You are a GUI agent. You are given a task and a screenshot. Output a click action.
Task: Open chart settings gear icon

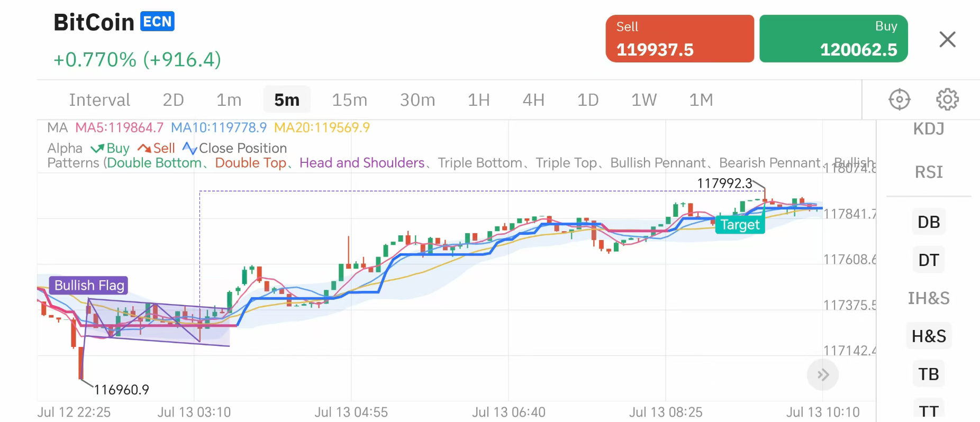947,99
